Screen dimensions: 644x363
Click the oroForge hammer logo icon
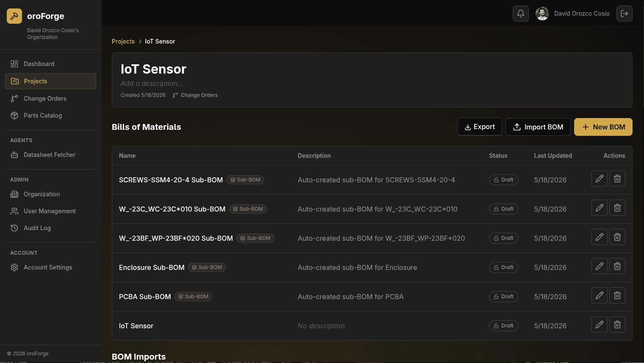pos(14,16)
